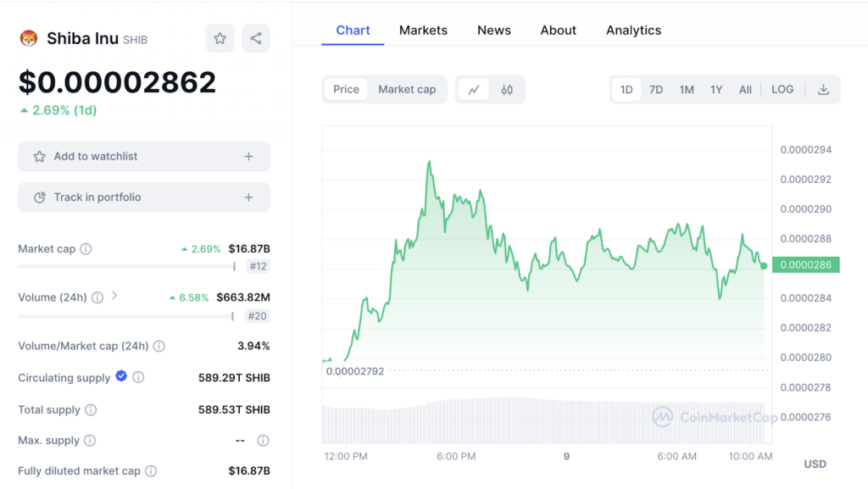Expand Add to watchlist plus
This screenshot has width=868, height=489.
pos(248,157)
